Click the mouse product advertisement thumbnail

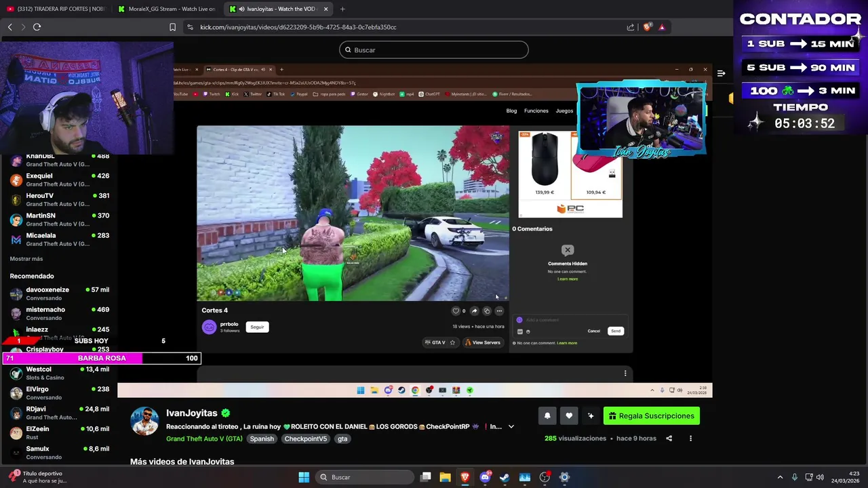(545, 165)
